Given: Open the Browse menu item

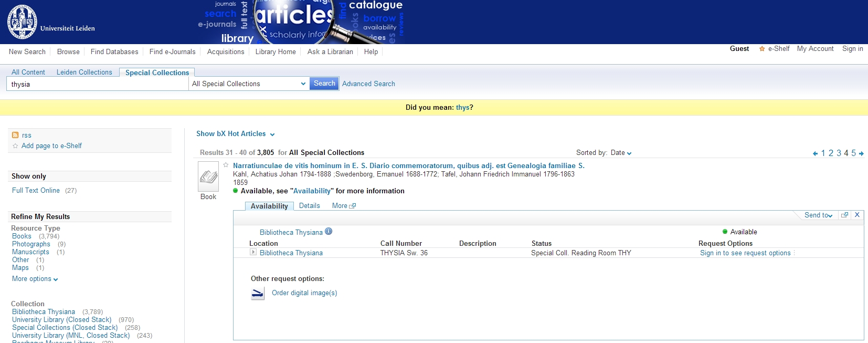Looking at the screenshot, I should [x=68, y=51].
